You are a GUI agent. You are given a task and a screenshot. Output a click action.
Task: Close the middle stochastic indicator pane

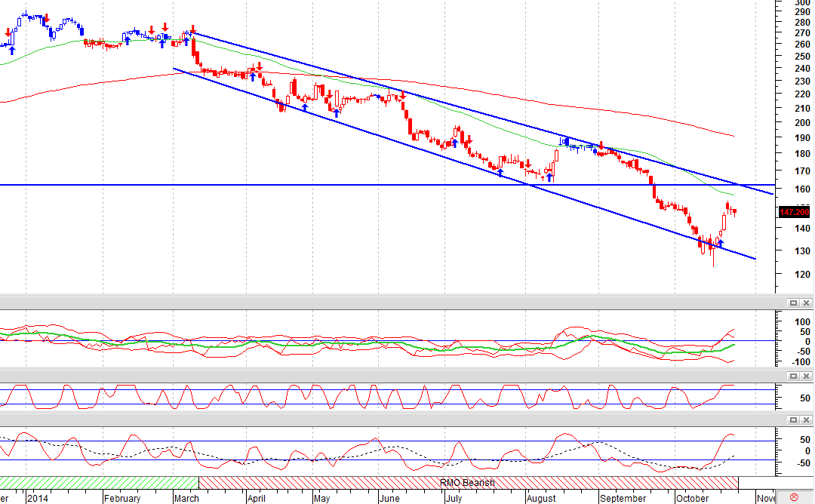806,376
